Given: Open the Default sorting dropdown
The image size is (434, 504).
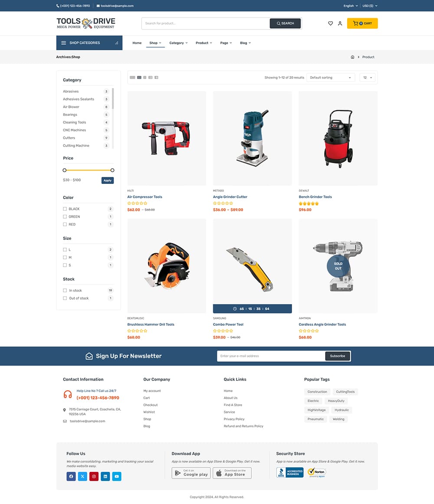Looking at the screenshot, I should 330,78.
